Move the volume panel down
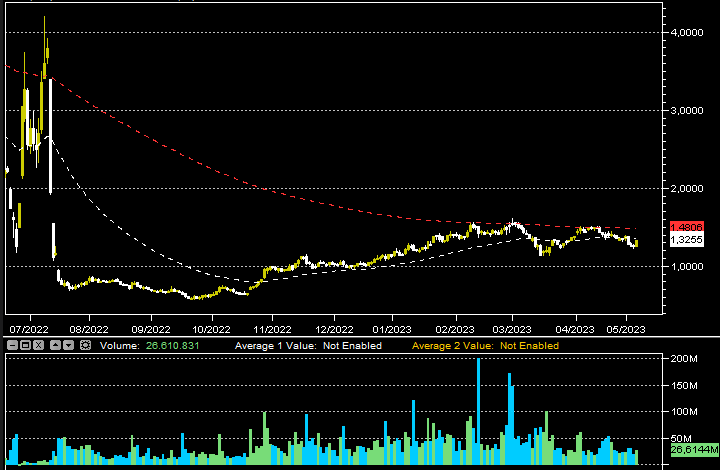This screenshot has width=720, height=470. [x=68, y=345]
